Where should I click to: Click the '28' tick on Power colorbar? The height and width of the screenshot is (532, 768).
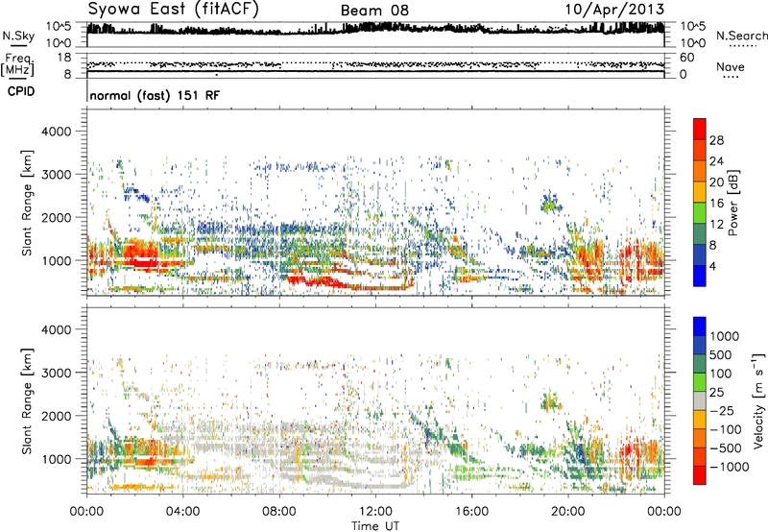click(x=716, y=140)
